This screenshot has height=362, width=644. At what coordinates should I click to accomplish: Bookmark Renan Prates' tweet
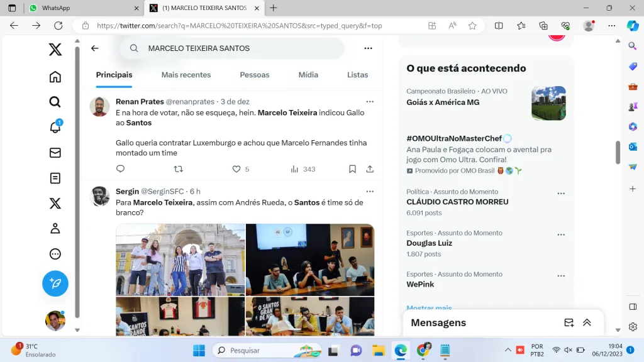(352, 169)
